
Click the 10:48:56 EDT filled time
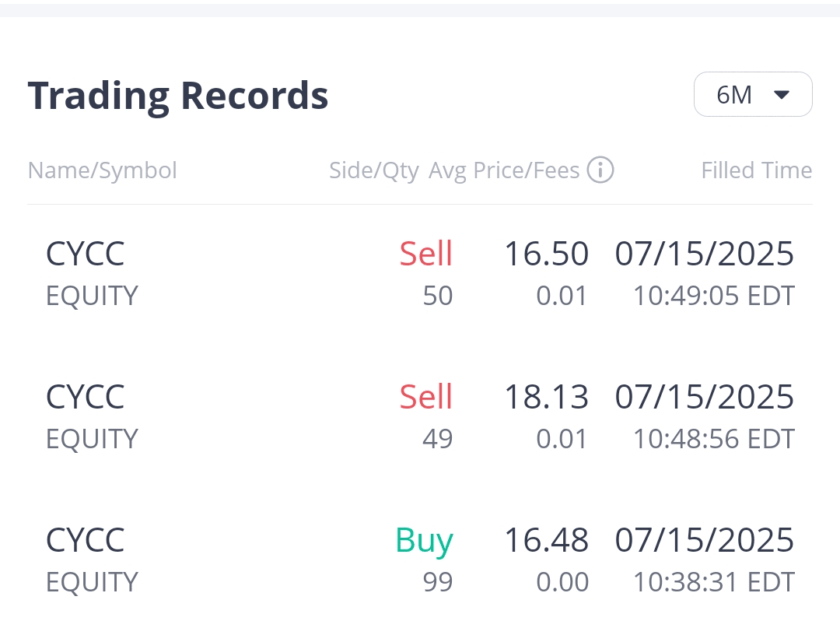click(x=713, y=439)
